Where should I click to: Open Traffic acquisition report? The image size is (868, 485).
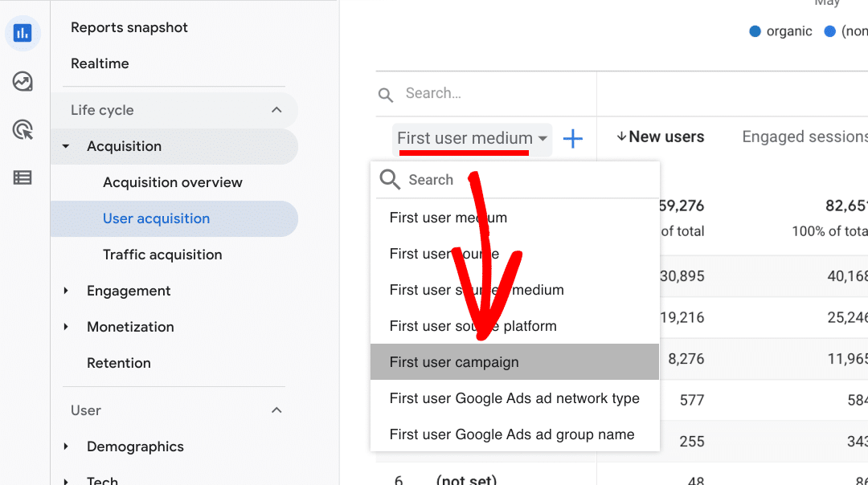162,255
